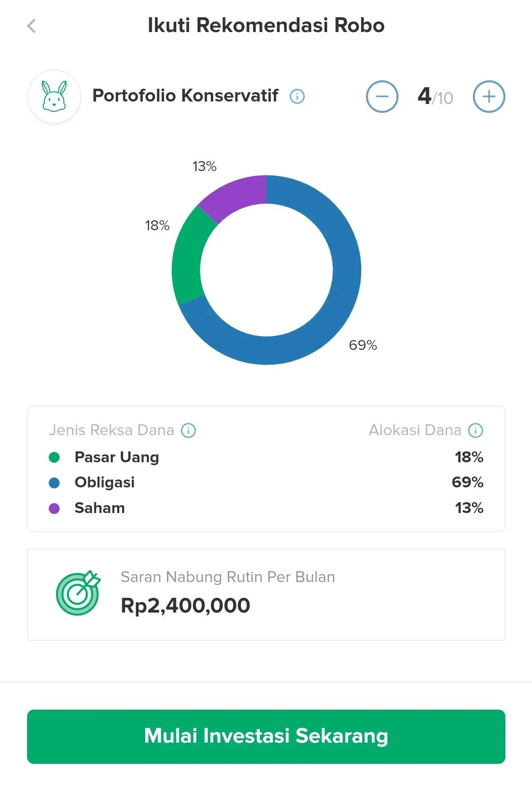Increase risk level with plus button
Viewport: 532px width, 788px height.
click(489, 97)
